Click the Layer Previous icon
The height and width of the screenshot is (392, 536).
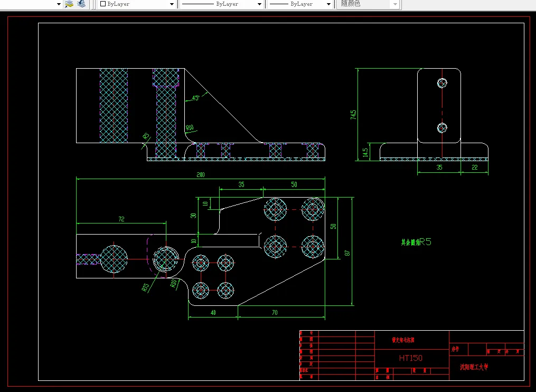[x=81, y=4]
